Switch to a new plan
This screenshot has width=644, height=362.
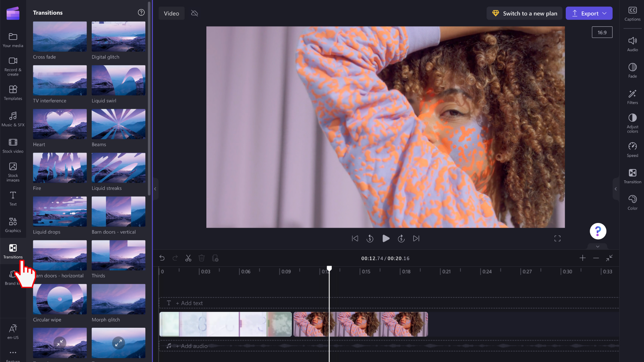point(525,13)
